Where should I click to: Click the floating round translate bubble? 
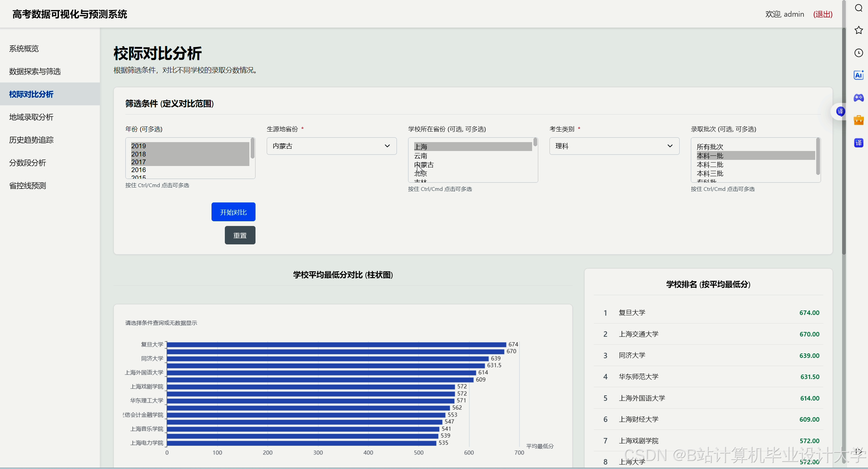840,111
